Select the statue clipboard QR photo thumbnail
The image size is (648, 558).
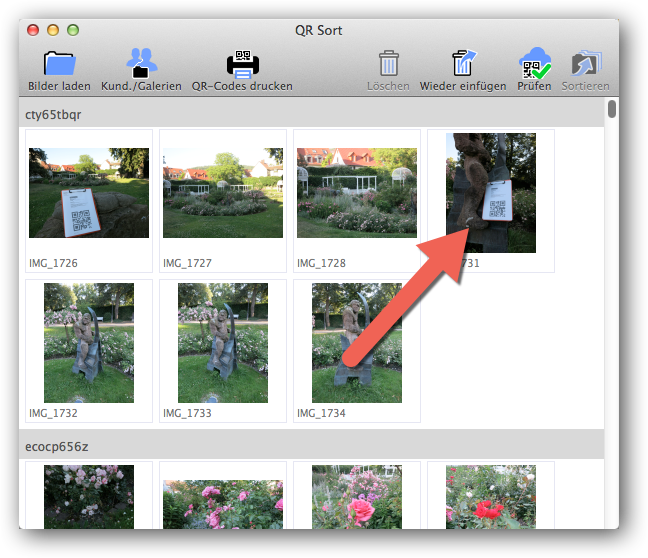pyautogui.click(x=491, y=193)
